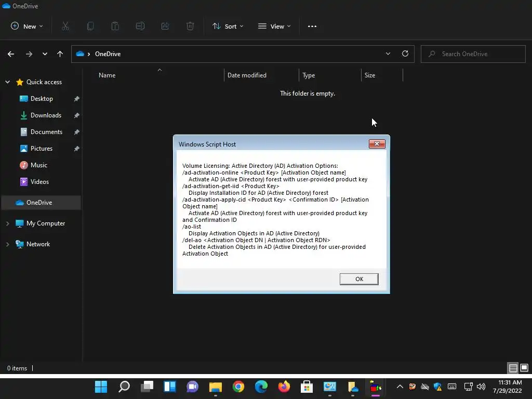The width and height of the screenshot is (532, 399).
Task: Unpin Downloads using its pin icon
Action: 77,115
